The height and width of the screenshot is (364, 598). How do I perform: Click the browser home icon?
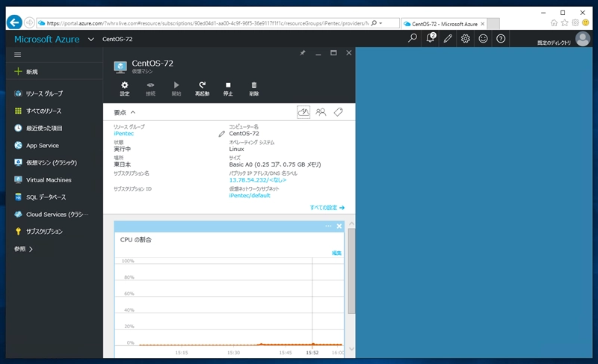coord(554,23)
